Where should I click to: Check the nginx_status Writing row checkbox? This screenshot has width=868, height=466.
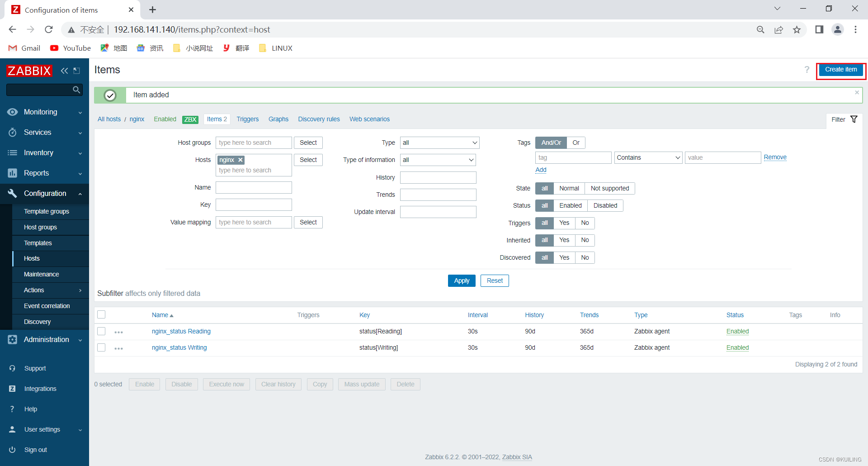101,347
